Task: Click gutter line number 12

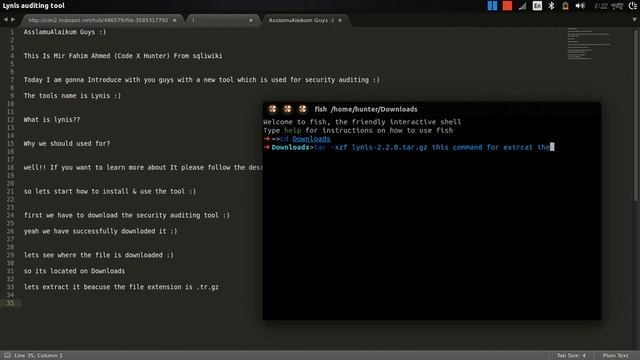Action: [x=10, y=120]
